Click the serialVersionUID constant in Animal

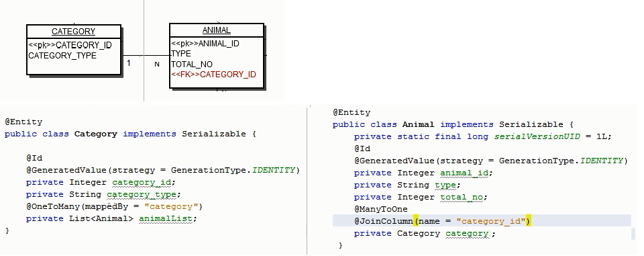click(x=537, y=136)
